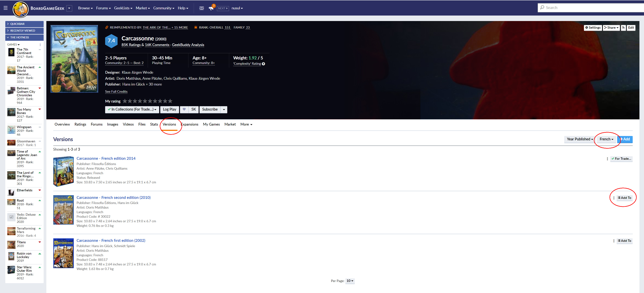Open The Ancient World hotness entry
644x293 pixels.
[x=26, y=71]
